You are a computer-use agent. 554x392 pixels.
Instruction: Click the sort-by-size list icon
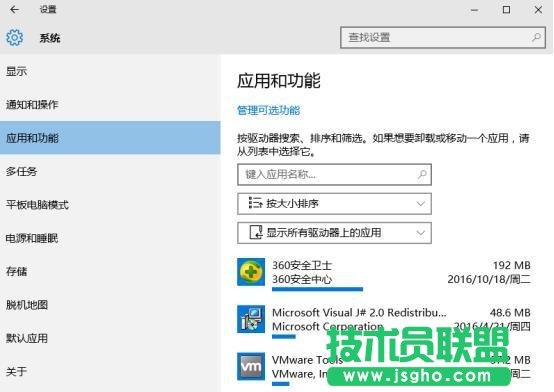tap(255, 203)
